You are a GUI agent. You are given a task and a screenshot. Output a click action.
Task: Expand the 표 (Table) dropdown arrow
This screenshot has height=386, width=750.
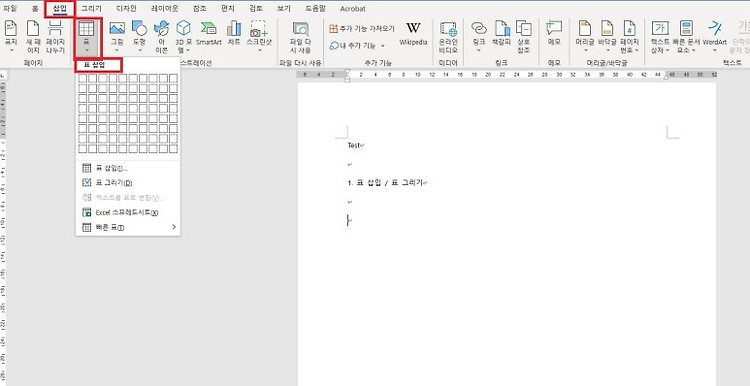pos(87,50)
